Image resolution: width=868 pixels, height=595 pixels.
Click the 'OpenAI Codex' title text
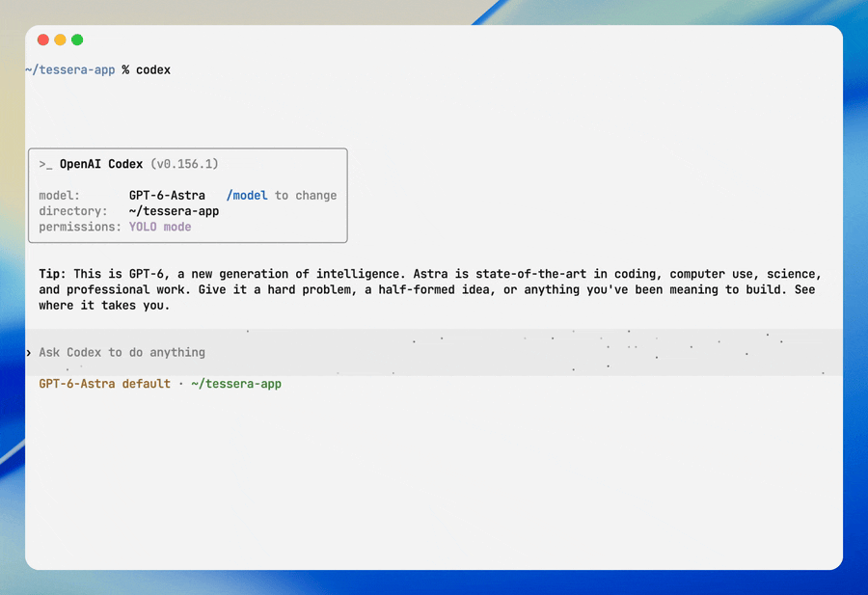click(x=101, y=164)
